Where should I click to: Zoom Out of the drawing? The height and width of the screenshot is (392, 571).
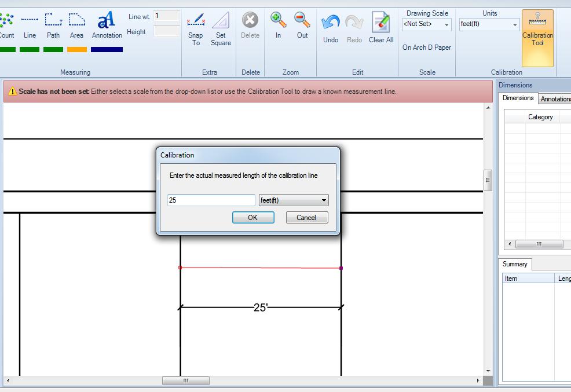pos(302,25)
